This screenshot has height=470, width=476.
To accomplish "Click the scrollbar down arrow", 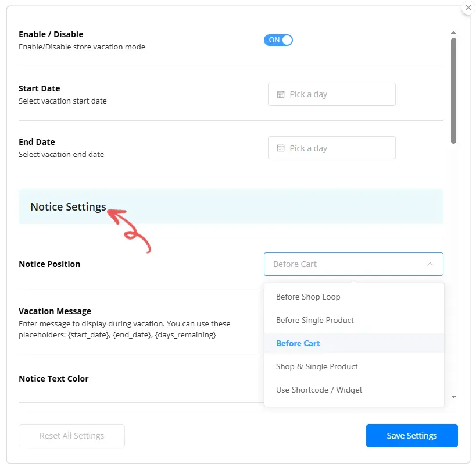I will (454, 397).
